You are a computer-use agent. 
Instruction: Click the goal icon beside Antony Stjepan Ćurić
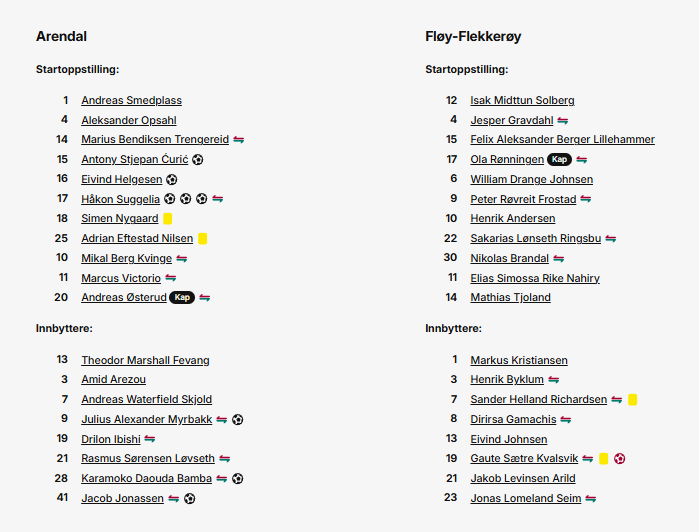198,160
